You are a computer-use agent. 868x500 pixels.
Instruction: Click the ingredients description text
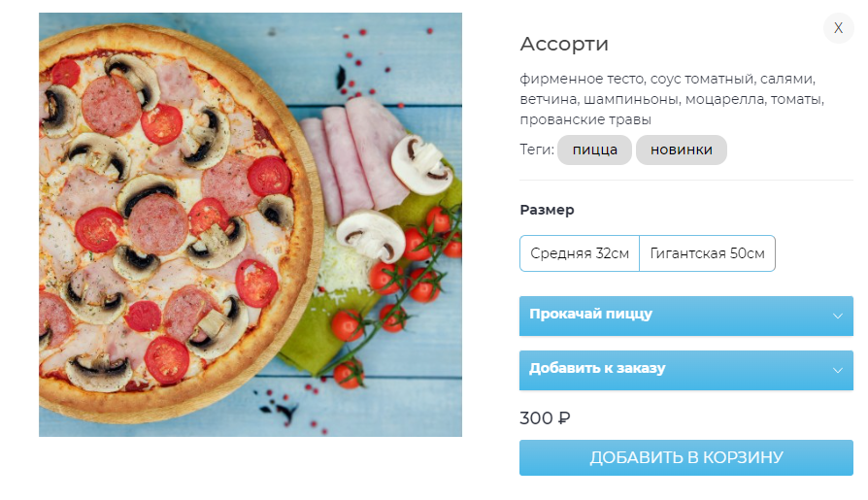672,99
